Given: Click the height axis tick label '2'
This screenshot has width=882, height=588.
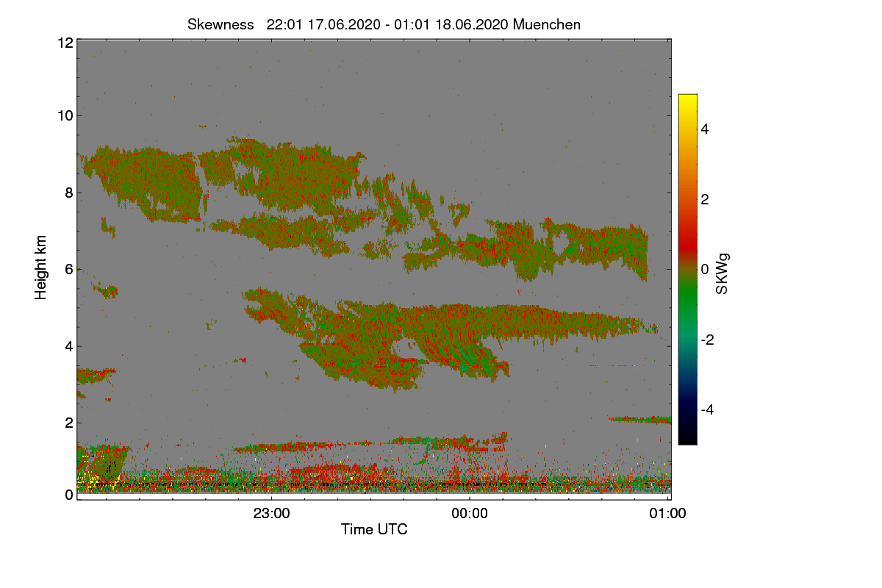Looking at the screenshot, I should 68,423.
